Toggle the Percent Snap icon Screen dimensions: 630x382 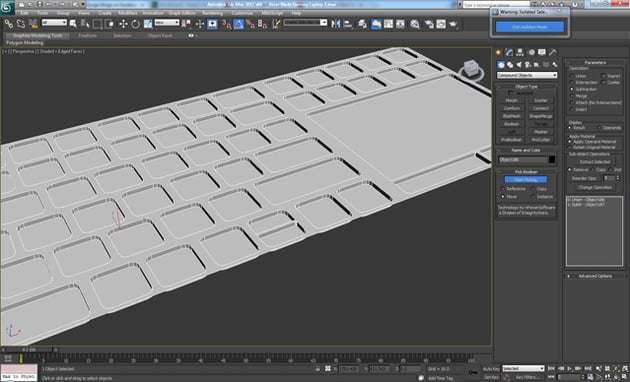251,25
